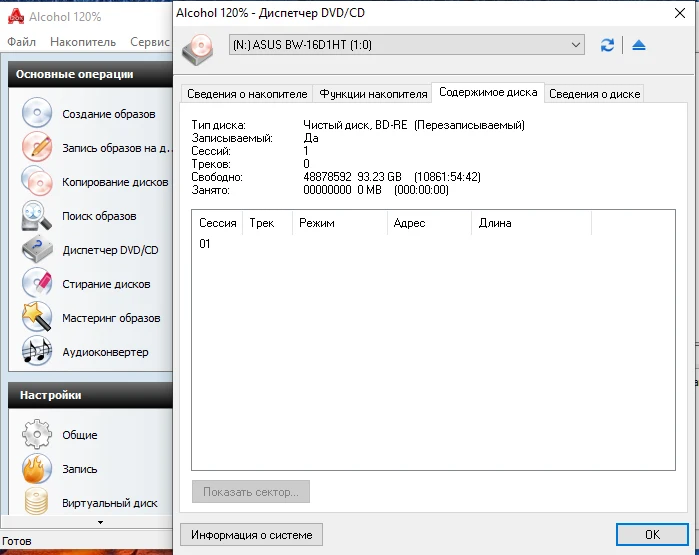Open the Создание образов link

click(109, 114)
